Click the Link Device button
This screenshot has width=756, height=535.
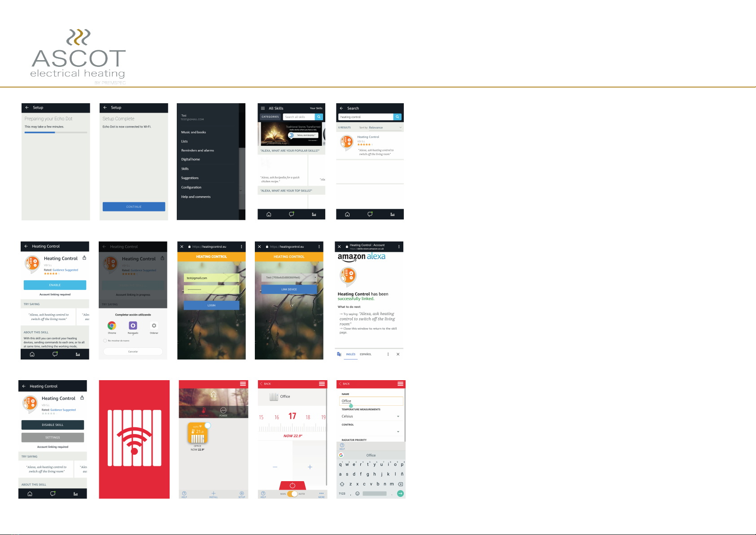(289, 289)
